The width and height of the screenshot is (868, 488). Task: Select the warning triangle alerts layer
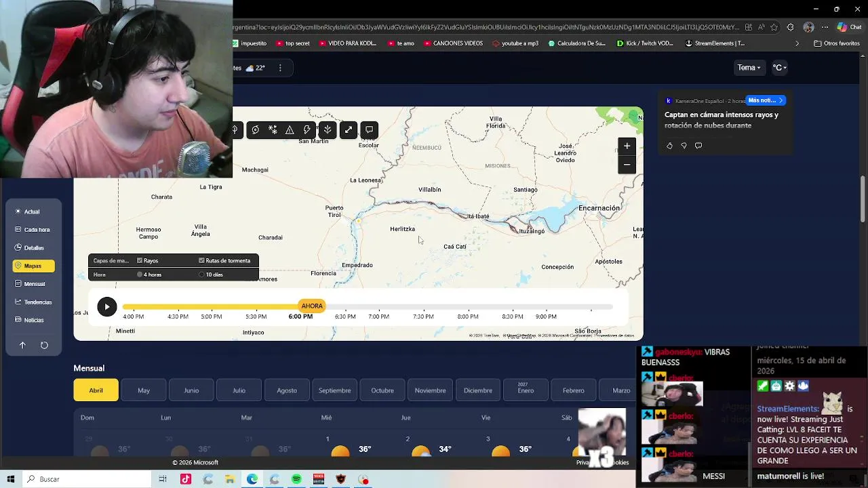290,129
